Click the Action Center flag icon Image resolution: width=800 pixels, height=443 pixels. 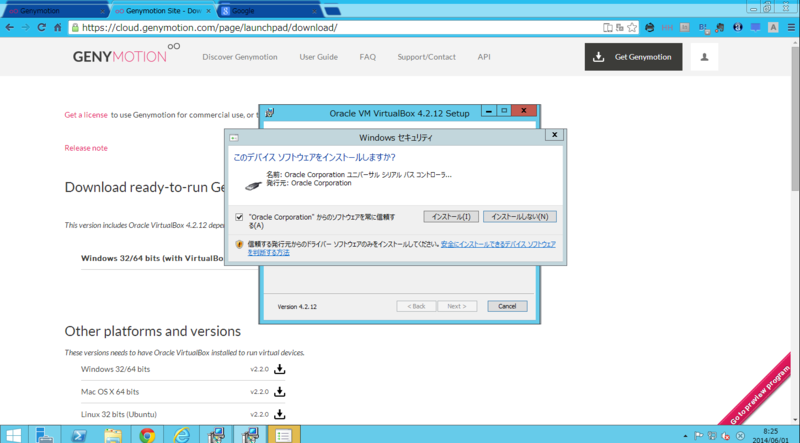(x=698, y=436)
